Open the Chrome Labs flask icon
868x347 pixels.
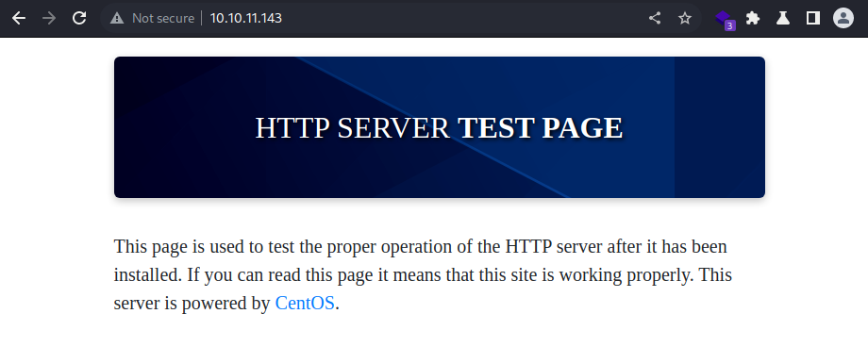[x=783, y=18]
